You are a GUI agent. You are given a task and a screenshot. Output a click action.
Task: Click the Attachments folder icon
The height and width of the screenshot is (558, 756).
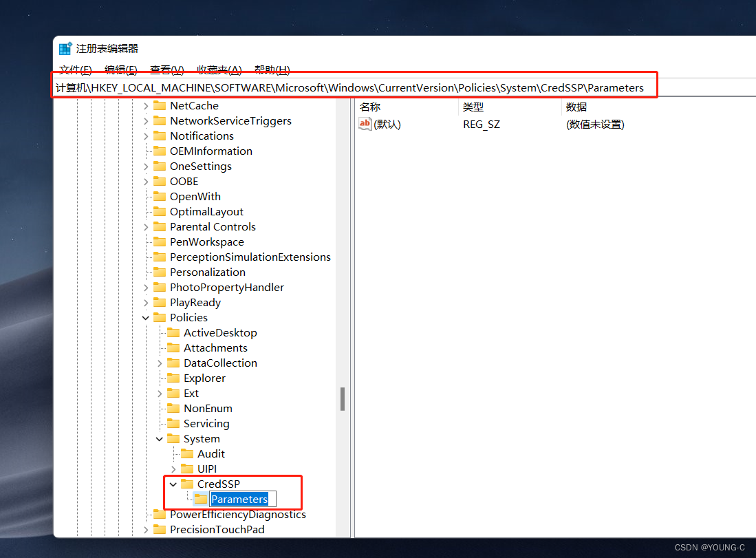click(x=173, y=347)
